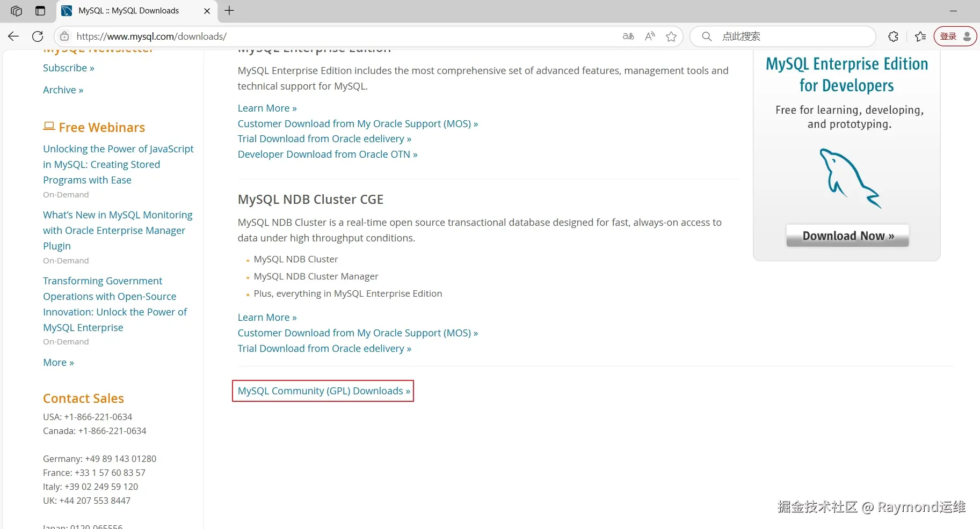Screen dimensions: 980x529
Task: Open the browser extensions icon
Action: tap(894, 36)
